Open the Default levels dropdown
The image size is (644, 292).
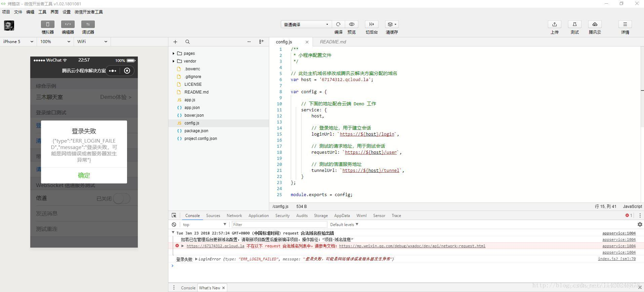[x=344, y=224]
